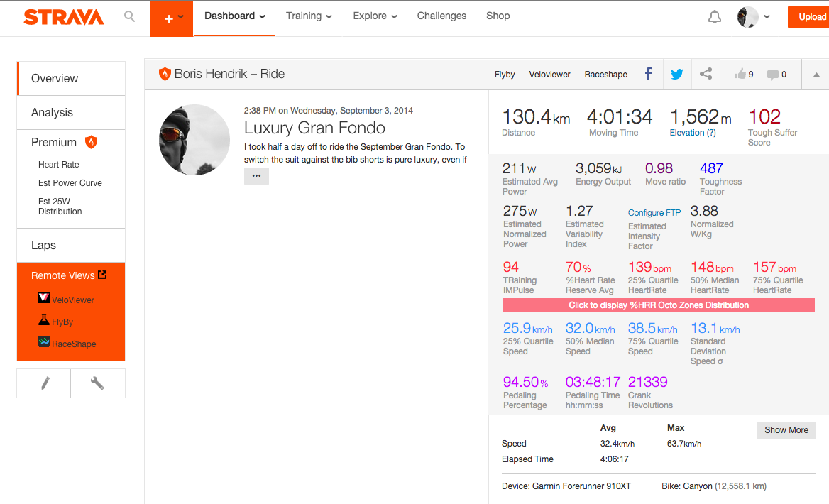The image size is (829, 504).
Task: Collapse the activity header with the up arrow
Action: [x=816, y=73]
